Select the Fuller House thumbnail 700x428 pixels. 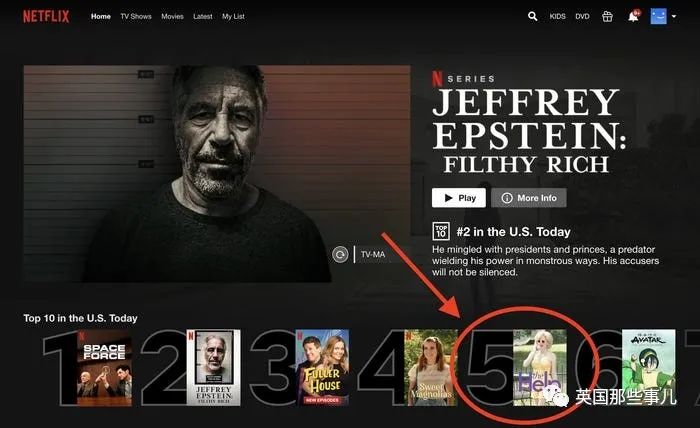click(322, 367)
